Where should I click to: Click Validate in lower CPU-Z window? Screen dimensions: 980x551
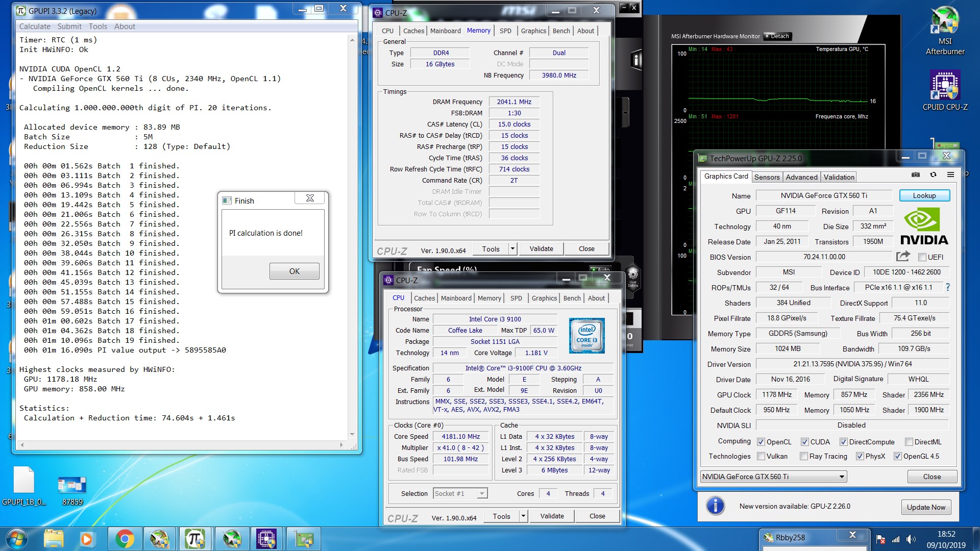click(552, 516)
